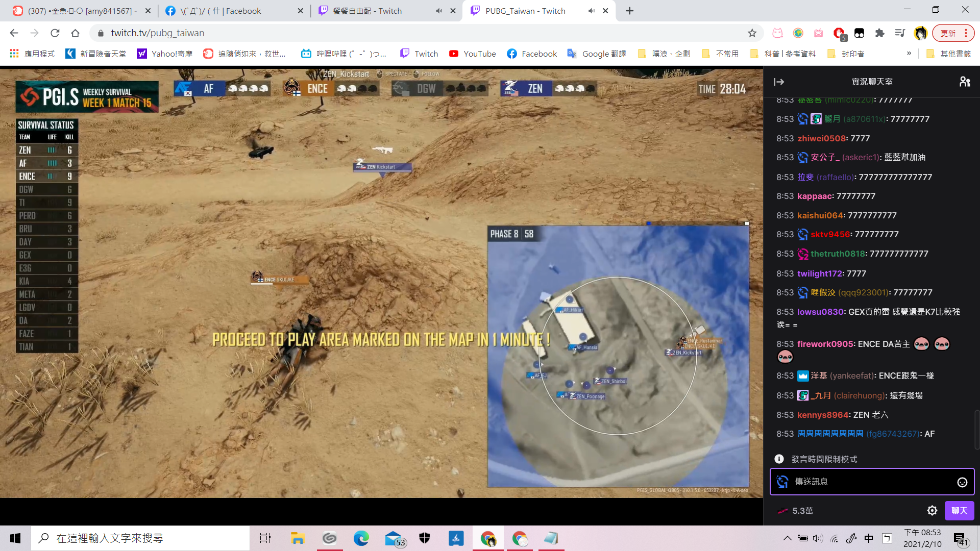The image size is (980, 551).
Task: Open the 應用程式 apps shortcut
Action: [32, 54]
